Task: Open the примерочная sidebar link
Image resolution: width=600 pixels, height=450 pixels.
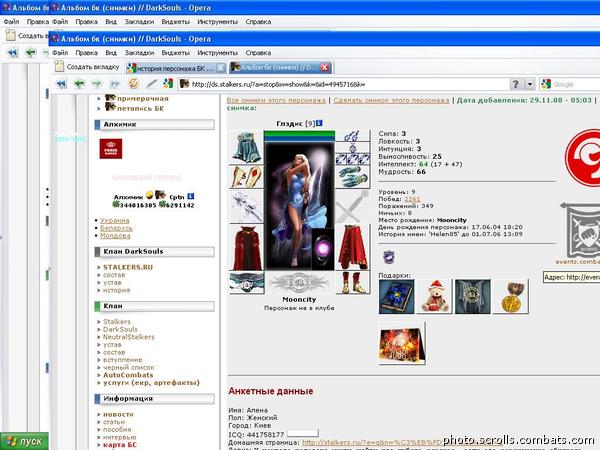Action: [x=142, y=98]
